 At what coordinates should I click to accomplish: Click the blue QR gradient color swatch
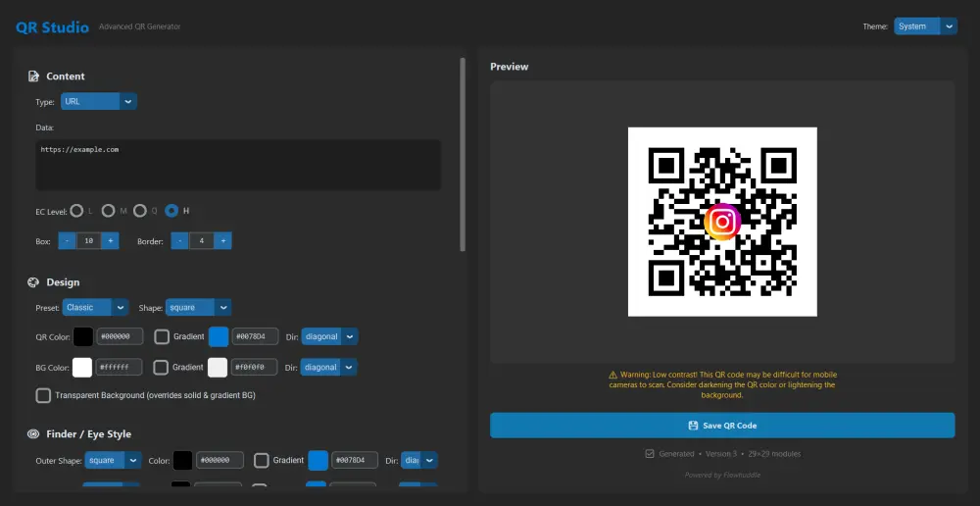[x=219, y=336]
